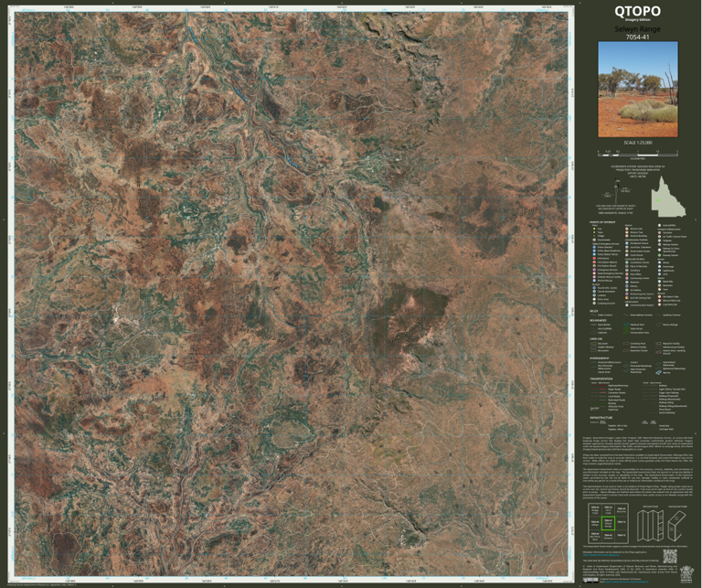This screenshot has height=588, width=702.
Task: Click the Communication Station legend icon
Action: 627,305
